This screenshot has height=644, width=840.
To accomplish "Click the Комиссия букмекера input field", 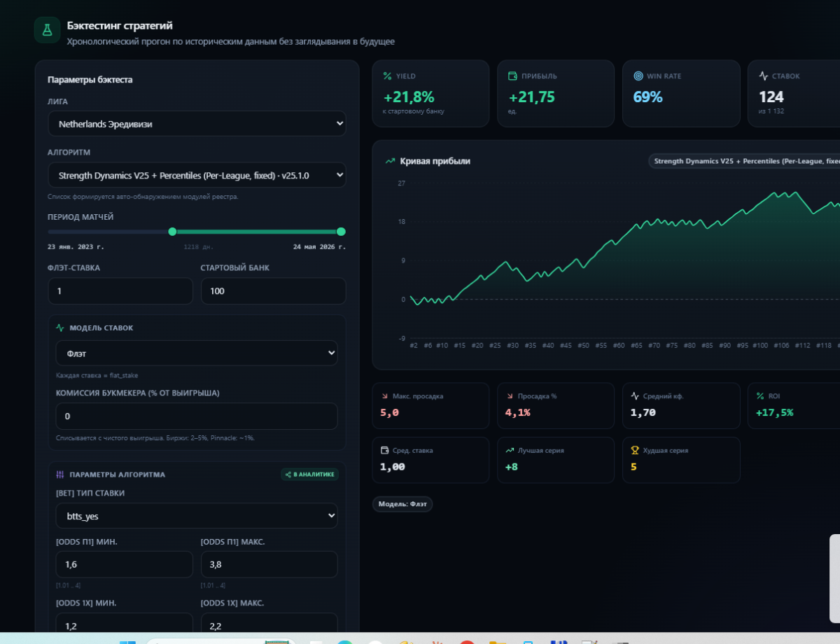I will 197,416.
